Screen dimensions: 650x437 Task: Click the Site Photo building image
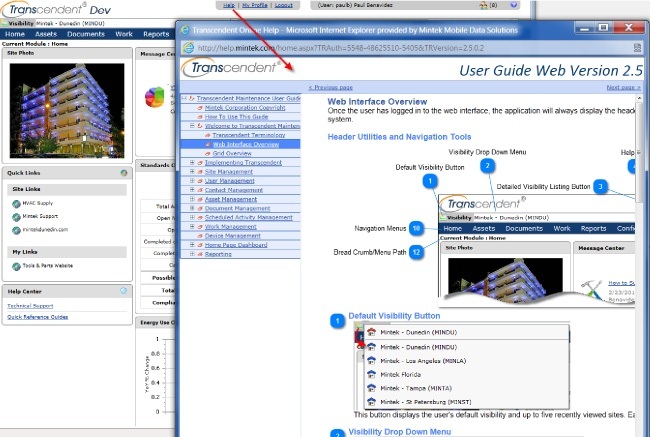point(67,110)
